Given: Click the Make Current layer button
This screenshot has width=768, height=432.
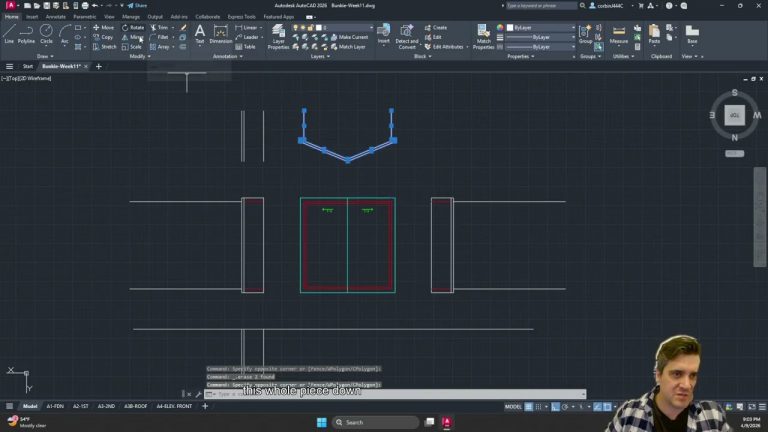Looking at the screenshot, I should [350, 37].
